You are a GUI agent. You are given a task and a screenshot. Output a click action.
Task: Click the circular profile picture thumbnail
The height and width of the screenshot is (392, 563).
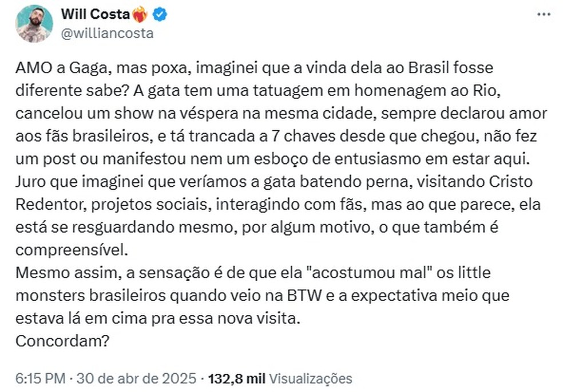pyautogui.click(x=33, y=23)
